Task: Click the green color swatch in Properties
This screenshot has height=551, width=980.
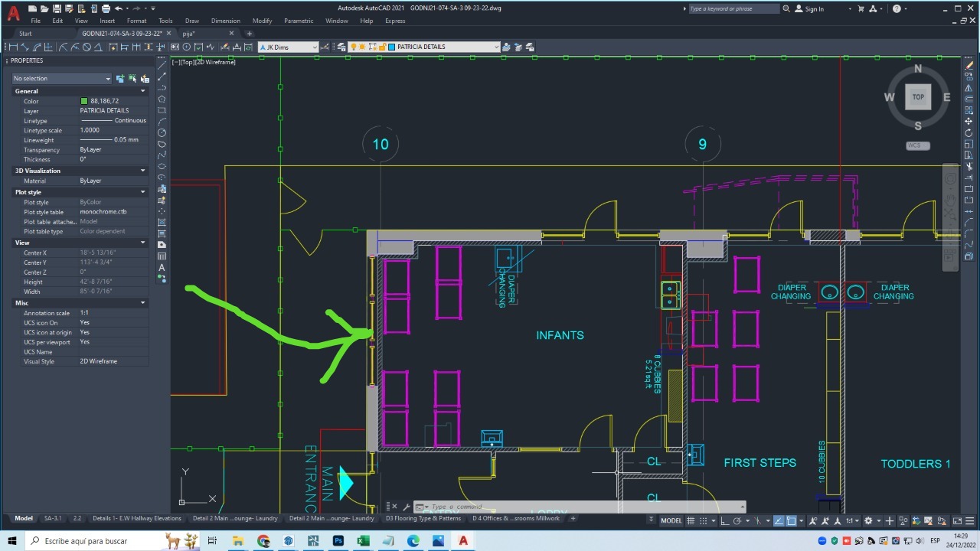Action: (84, 101)
